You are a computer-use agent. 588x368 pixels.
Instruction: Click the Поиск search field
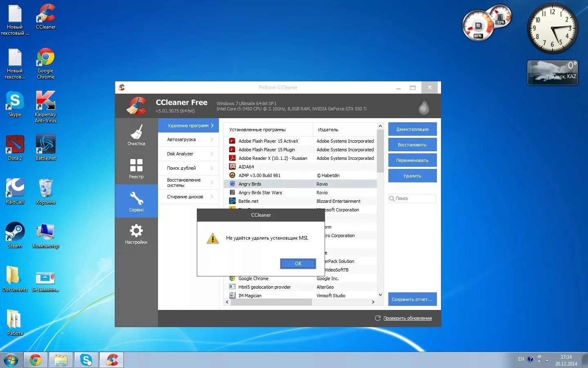coord(412,198)
